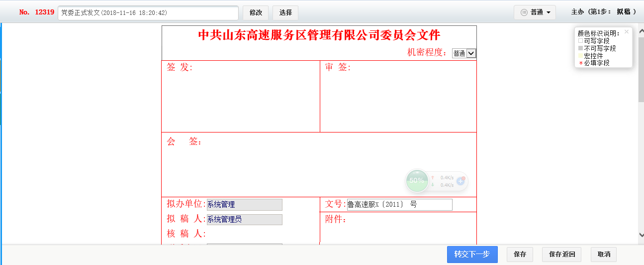Screen dimensions: 644x265
Task: Click the scrollbar down arrow
Action: 641,235
